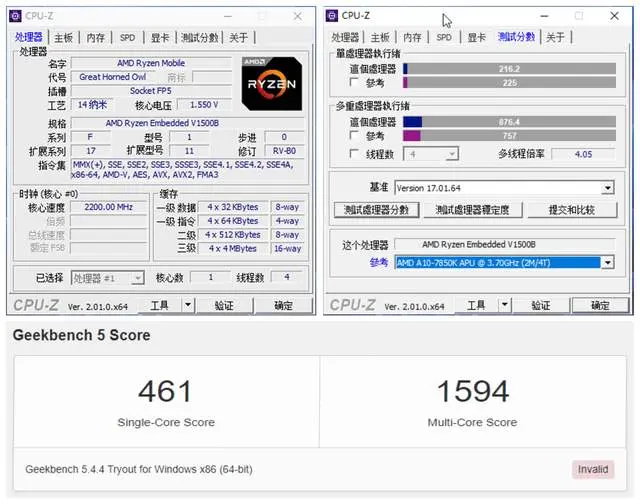Click the CPU-Z app icon in left window
Screen dimensions: 640x504
tap(15, 16)
